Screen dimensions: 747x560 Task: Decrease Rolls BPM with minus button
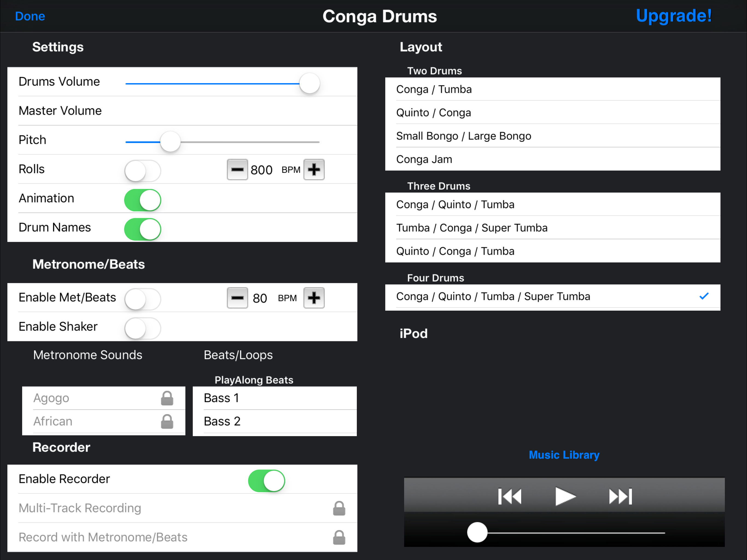(237, 170)
